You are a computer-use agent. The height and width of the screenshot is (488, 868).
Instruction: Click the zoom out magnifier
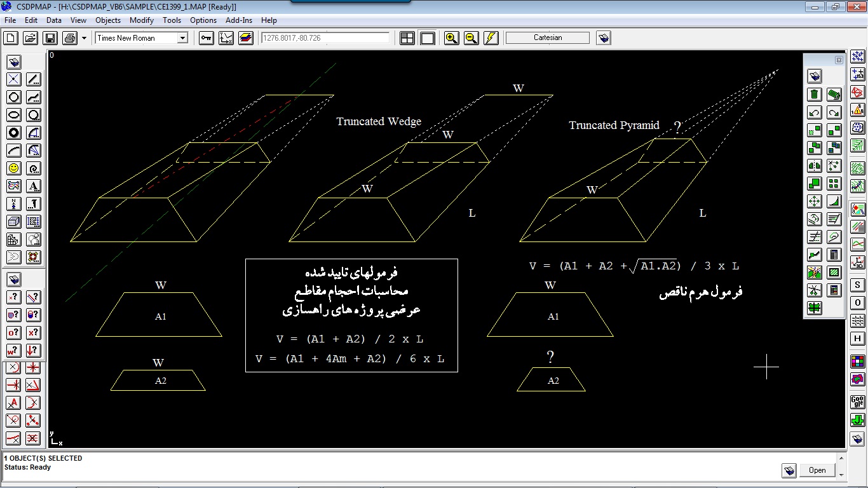tap(471, 38)
